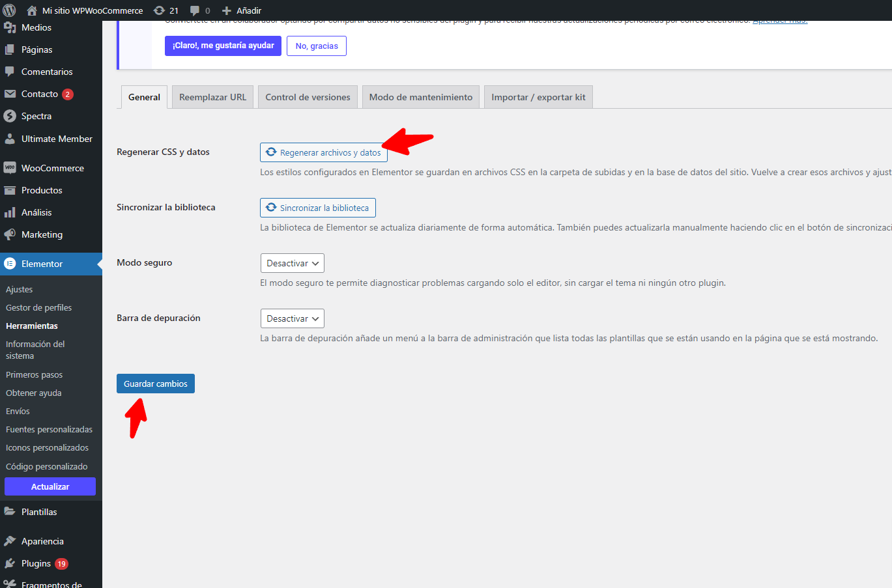Click the Análisis bar chart icon
The width and height of the screenshot is (892, 588).
[x=10, y=212]
